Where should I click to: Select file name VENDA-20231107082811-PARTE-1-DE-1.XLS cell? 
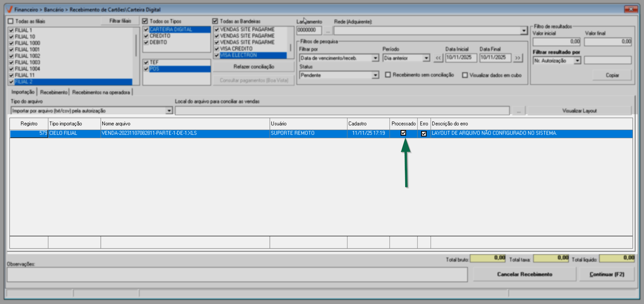[185, 134]
